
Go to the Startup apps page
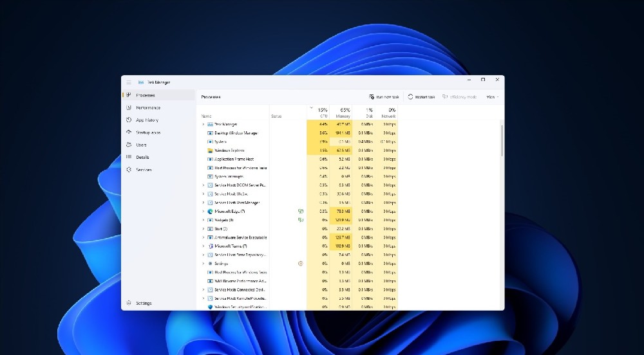(x=147, y=132)
